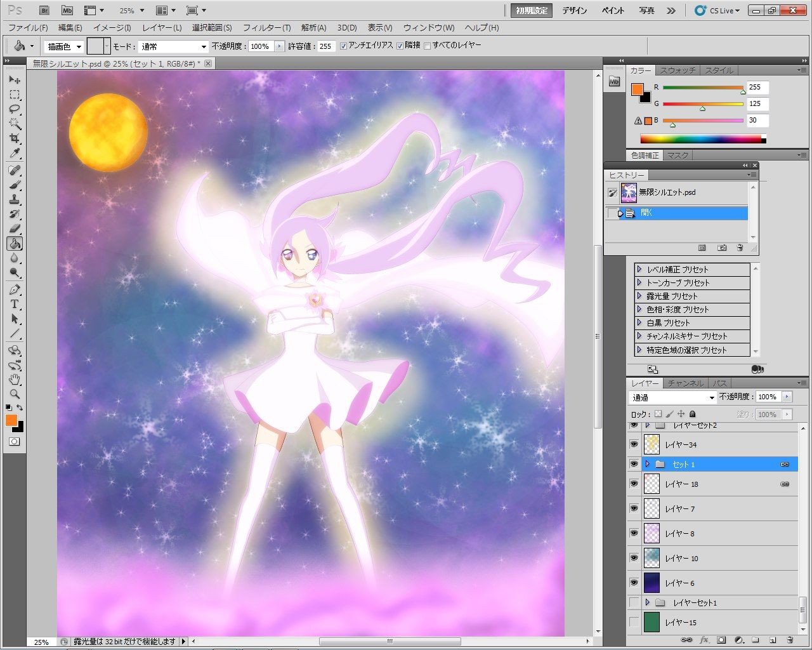Launch Adobe Bridge from top bar
812x650 pixels.
44,10
